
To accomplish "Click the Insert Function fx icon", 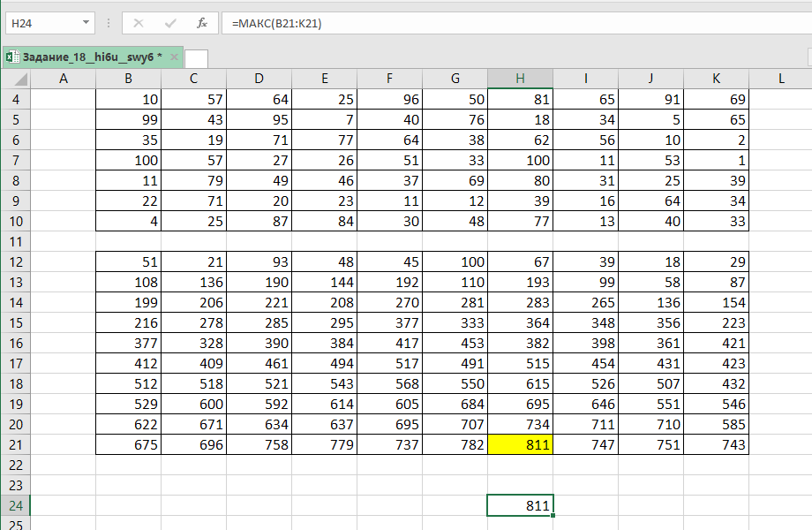I will pyautogui.click(x=202, y=23).
